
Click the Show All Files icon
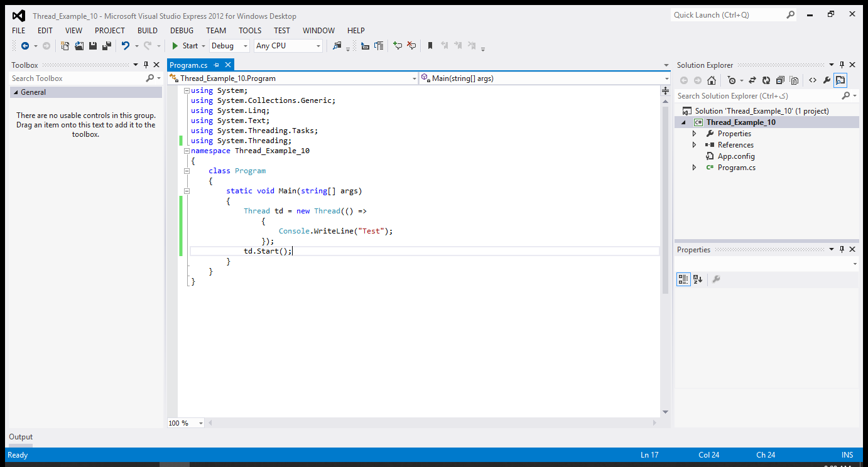(x=794, y=80)
